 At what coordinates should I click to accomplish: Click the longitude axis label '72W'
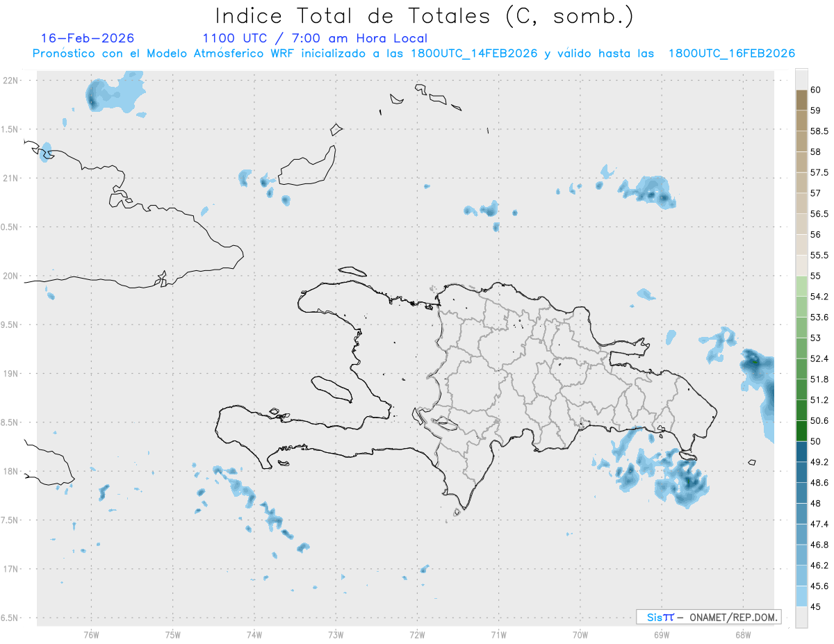tap(417, 635)
